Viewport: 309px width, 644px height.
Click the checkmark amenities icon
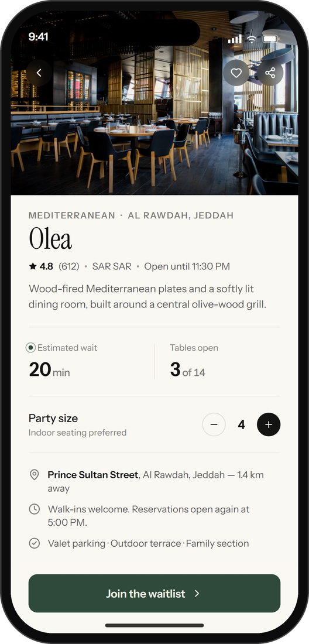point(35,543)
